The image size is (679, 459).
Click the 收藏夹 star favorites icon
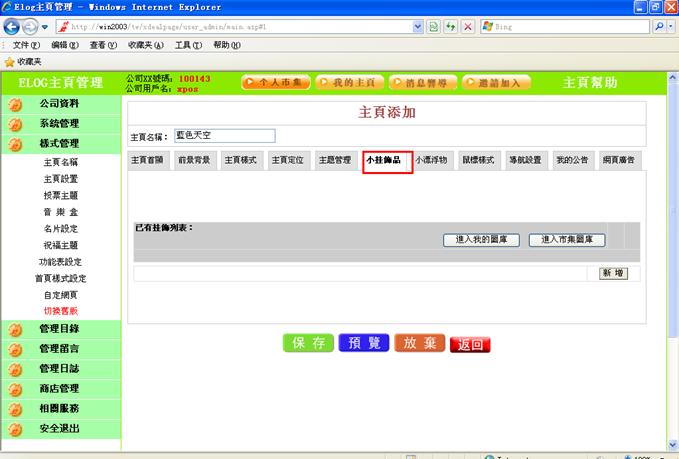click(9, 62)
